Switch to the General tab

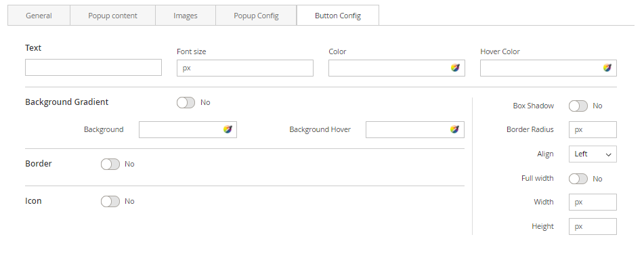coord(39,16)
